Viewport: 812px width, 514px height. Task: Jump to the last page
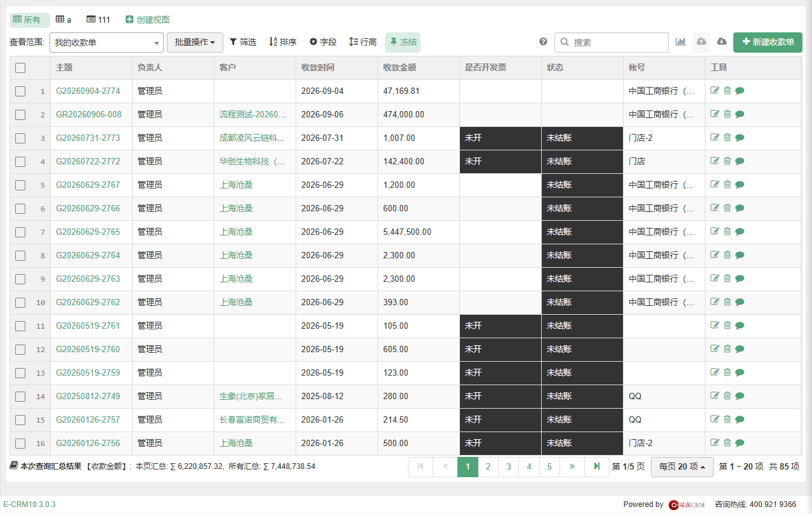point(597,466)
